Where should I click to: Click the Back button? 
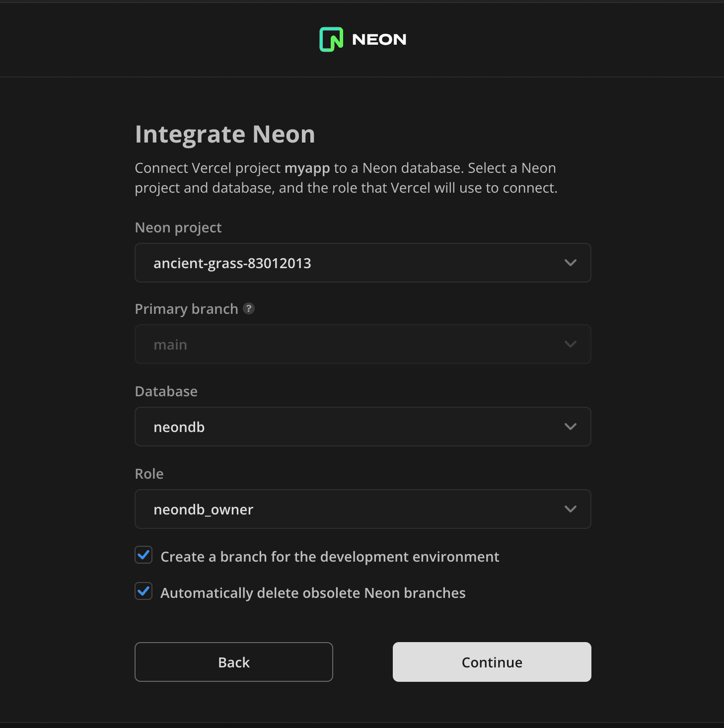point(233,661)
